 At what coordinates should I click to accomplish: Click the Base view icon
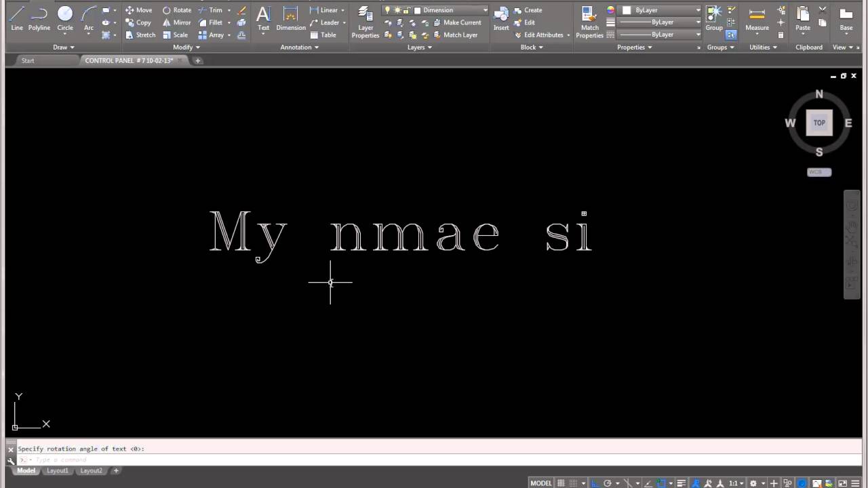[846, 18]
